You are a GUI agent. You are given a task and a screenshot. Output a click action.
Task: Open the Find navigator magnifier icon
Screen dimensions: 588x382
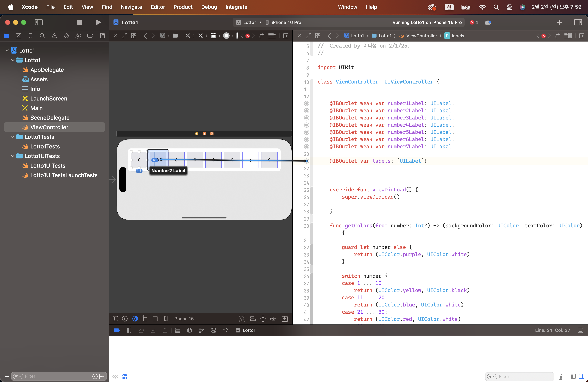pos(42,36)
